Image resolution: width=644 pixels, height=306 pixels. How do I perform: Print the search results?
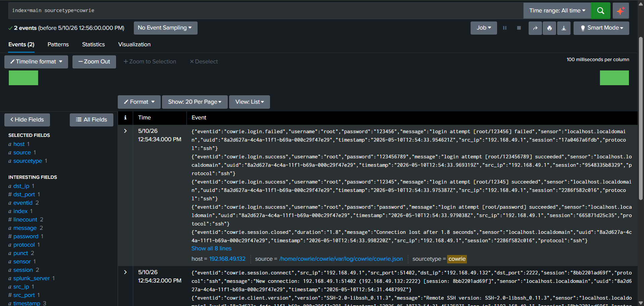click(x=549, y=28)
